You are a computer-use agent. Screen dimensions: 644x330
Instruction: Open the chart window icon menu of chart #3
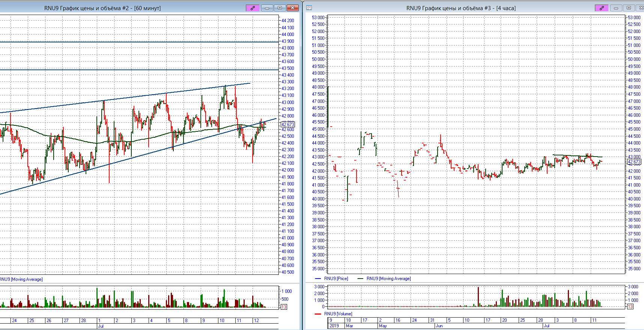309,8
